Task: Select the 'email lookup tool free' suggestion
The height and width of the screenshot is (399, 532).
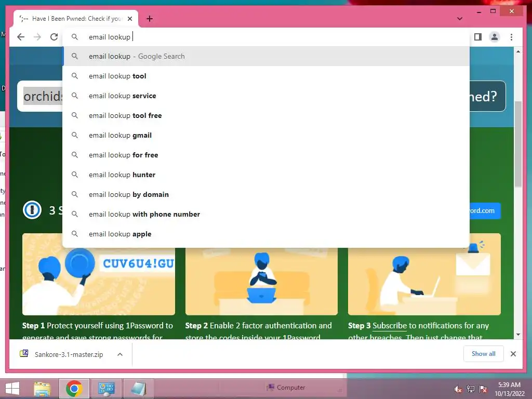Action: [267, 115]
